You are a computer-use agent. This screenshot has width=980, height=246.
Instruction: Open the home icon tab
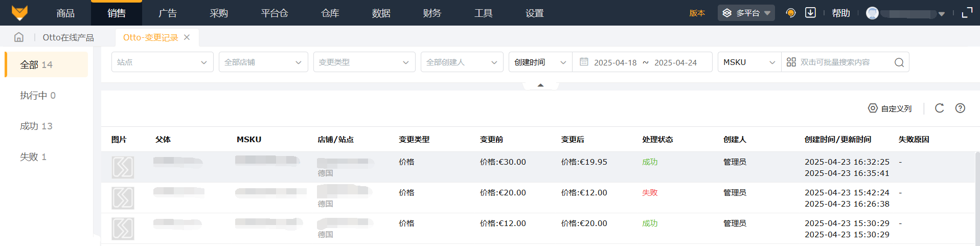(19, 37)
